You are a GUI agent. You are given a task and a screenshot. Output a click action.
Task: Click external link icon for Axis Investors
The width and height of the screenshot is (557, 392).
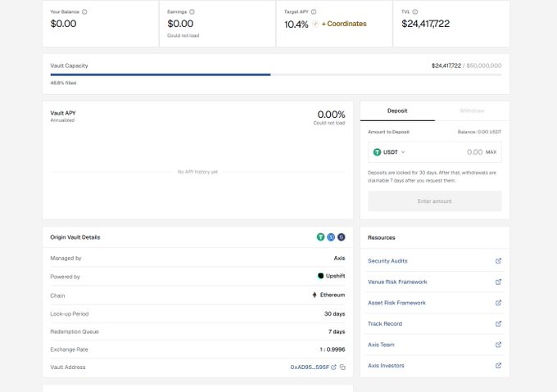click(498, 365)
